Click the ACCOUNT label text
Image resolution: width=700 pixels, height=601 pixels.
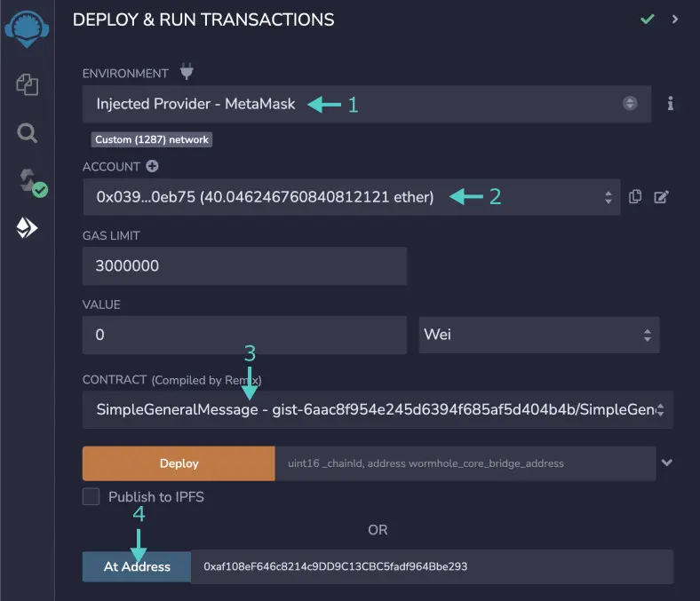click(x=111, y=166)
